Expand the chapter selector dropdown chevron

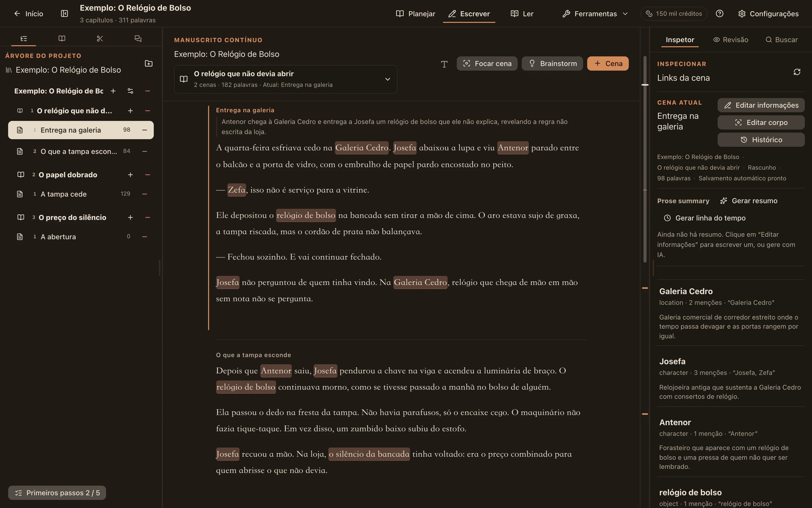(x=387, y=79)
